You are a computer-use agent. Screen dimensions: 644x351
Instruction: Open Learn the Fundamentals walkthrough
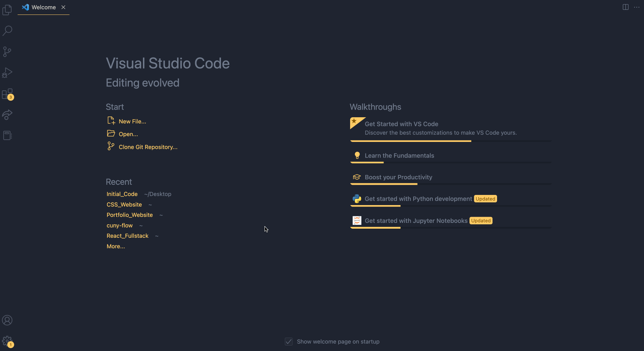[x=451, y=156]
